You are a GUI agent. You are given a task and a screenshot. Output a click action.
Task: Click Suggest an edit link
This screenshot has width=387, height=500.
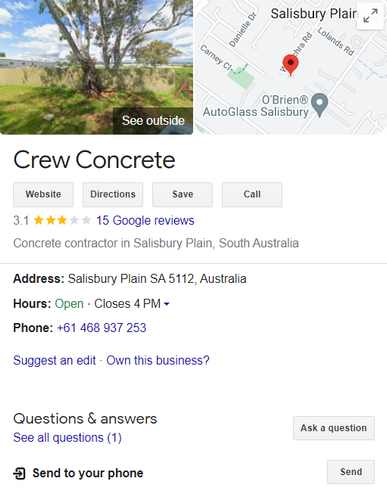click(54, 361)
